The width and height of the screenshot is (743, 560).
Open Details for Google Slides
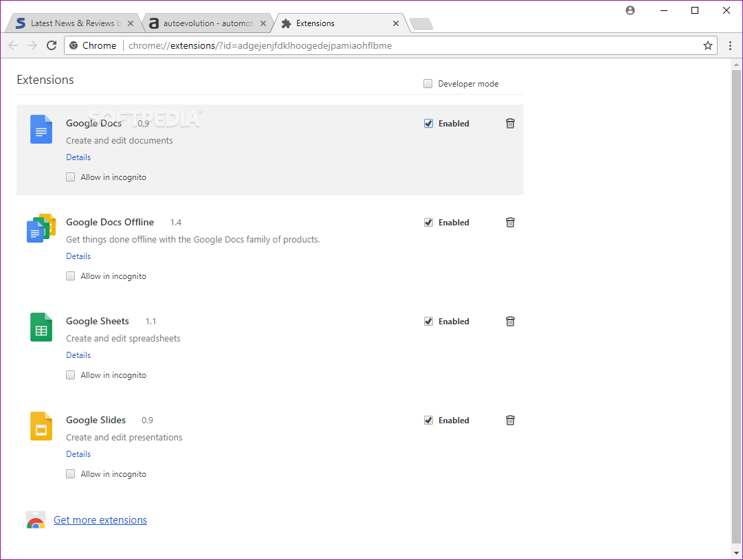click(x=78, y=454)
